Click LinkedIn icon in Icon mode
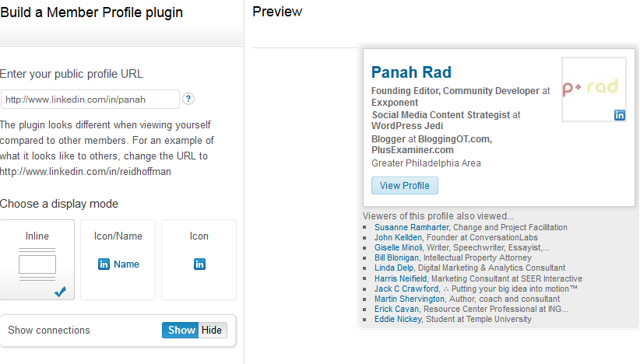 tap(199, 264)
